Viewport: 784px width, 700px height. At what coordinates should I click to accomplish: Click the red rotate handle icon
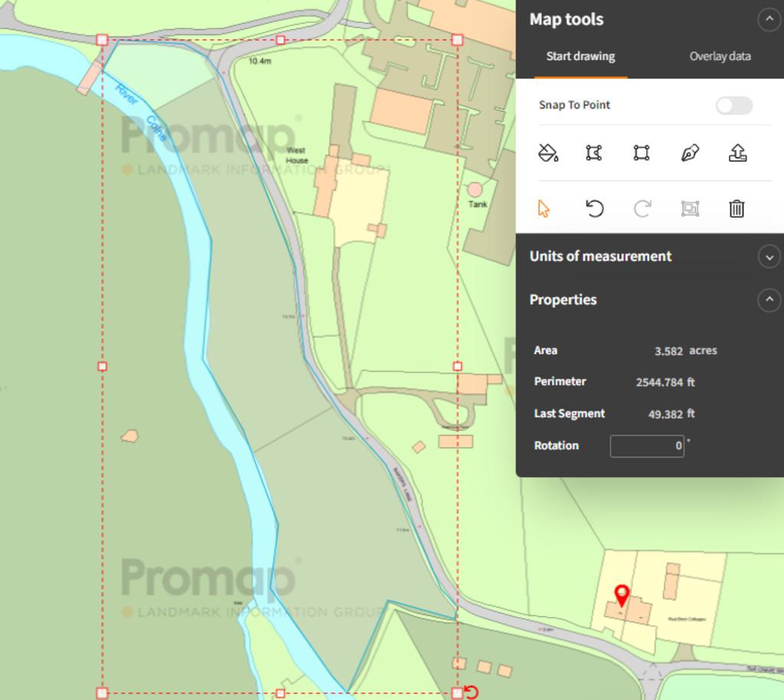pyautogui.click(x=472, y=692)
